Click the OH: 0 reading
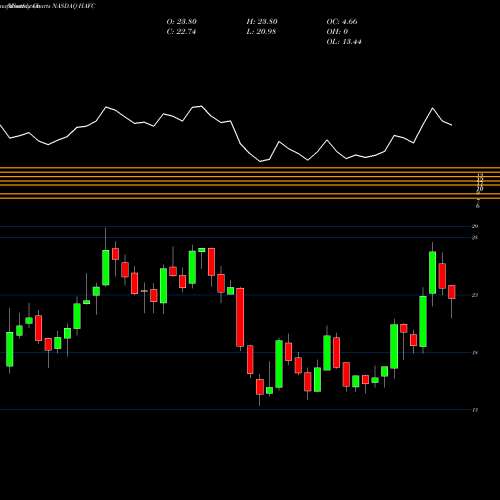Screen dimensions: 500x500 (x=337, y=32)
